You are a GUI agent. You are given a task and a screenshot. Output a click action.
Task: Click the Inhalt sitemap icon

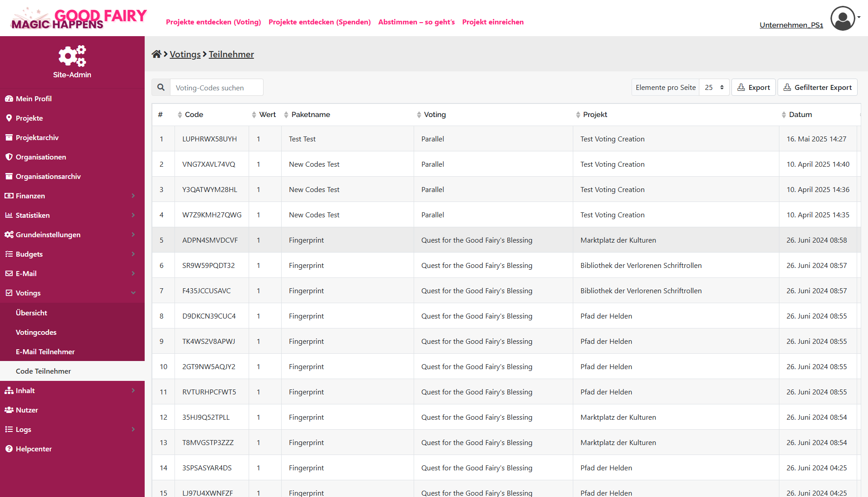point(9,390)
